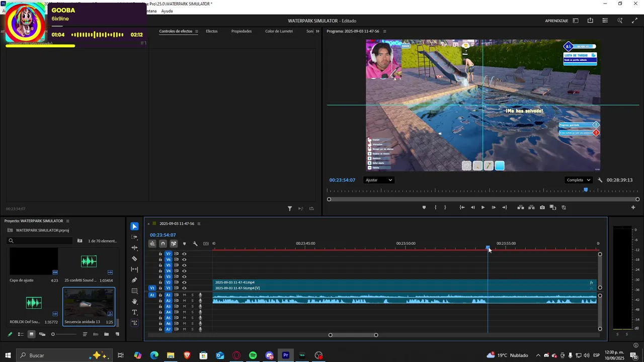Image resolution: width=644 pixels, height=362 pixels.
Task: Step back one frame
Action: (x=472, y=207)
